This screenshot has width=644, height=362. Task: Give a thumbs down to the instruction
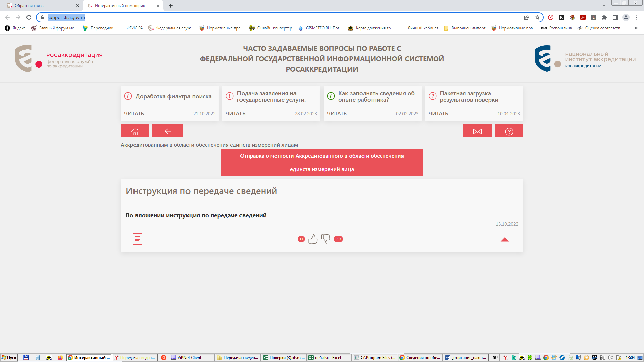[x=325, y=239]
